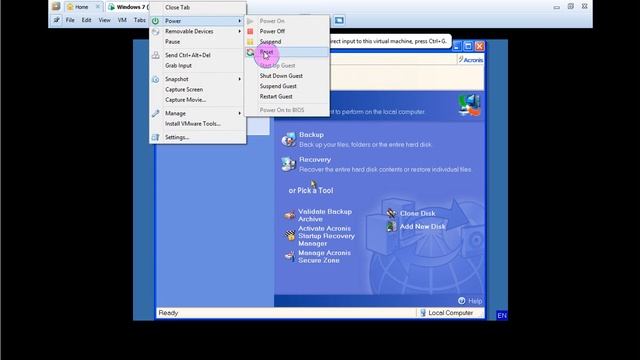
Task: Click the EN language indicator
Action: pyautogui.click(x=502, y=316)
